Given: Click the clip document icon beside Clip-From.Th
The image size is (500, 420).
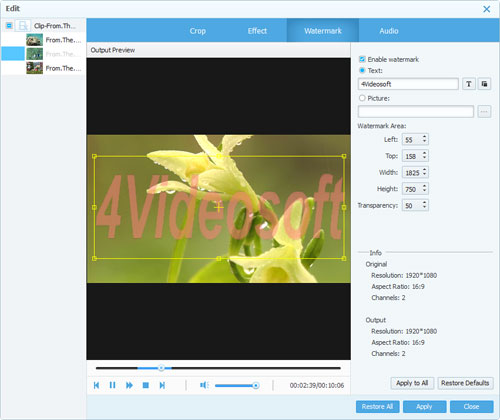Looking at the screenshot, I should (23, 26).
